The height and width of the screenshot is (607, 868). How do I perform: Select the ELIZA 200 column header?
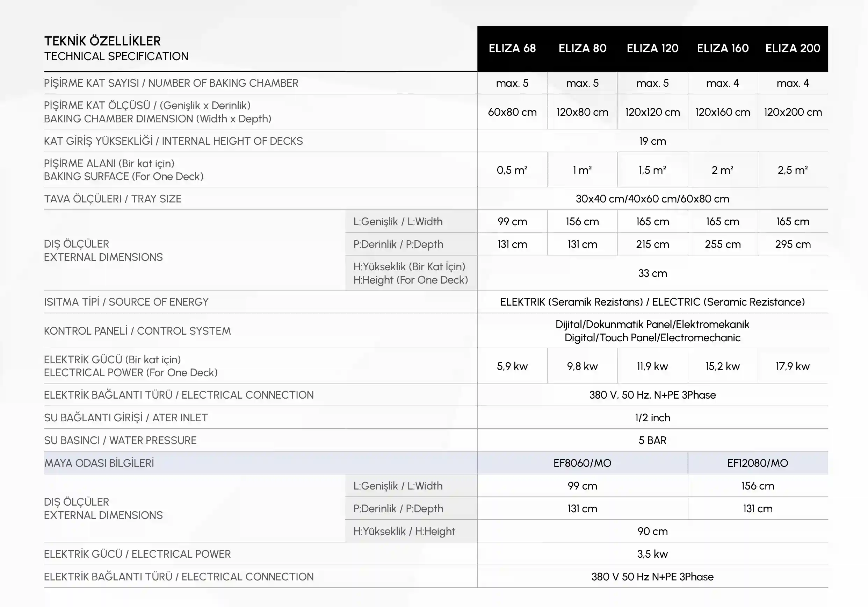[793, 48]
